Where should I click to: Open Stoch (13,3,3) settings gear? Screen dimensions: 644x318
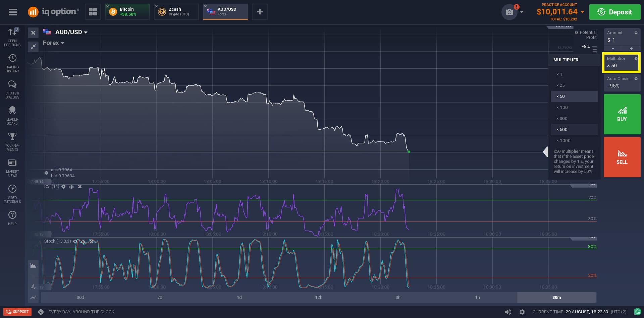(75, 241)
